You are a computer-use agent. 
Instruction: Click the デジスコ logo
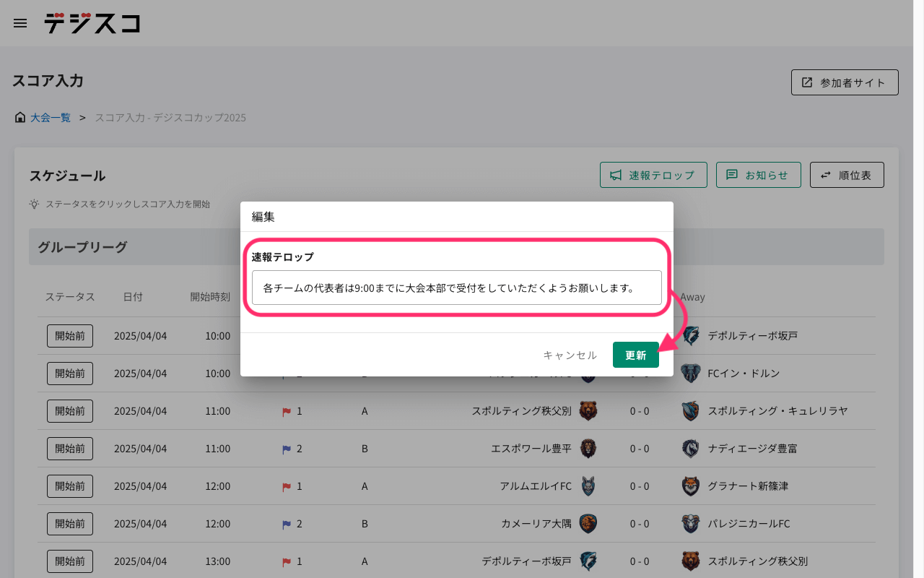tap(92, 23)
